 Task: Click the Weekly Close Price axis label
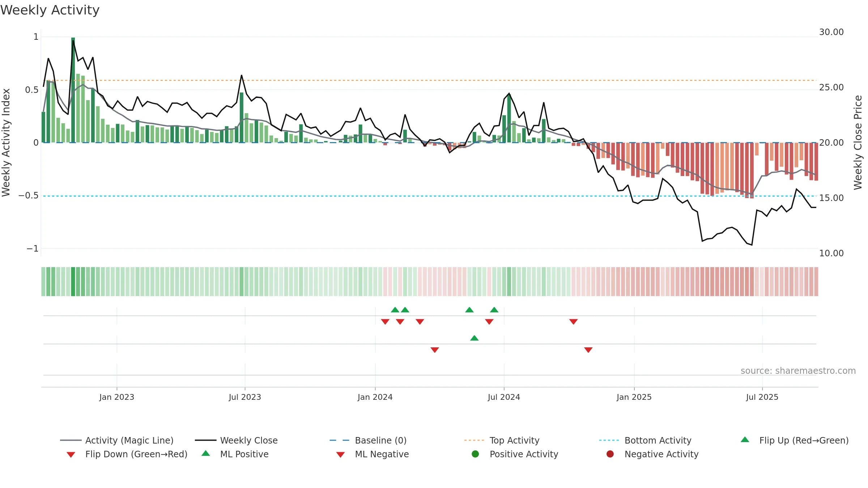click(x=858, y=142)
